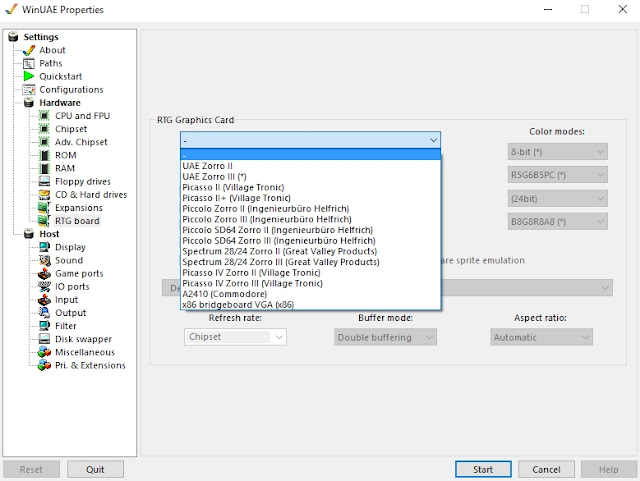Screen dimensions: 640x481
Task: Click the Start button
Action: coord(483,470)
